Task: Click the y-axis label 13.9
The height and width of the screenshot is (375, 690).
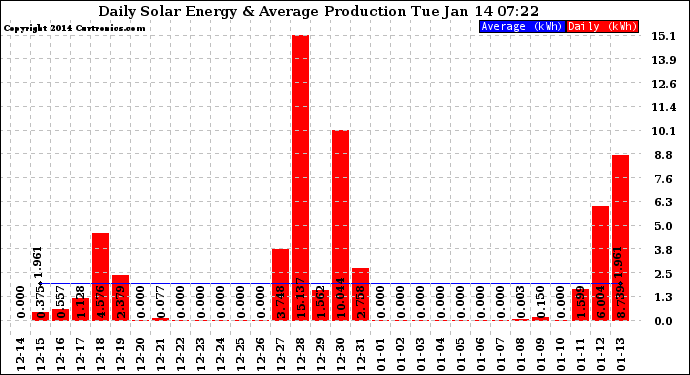Action: point(663,60)
